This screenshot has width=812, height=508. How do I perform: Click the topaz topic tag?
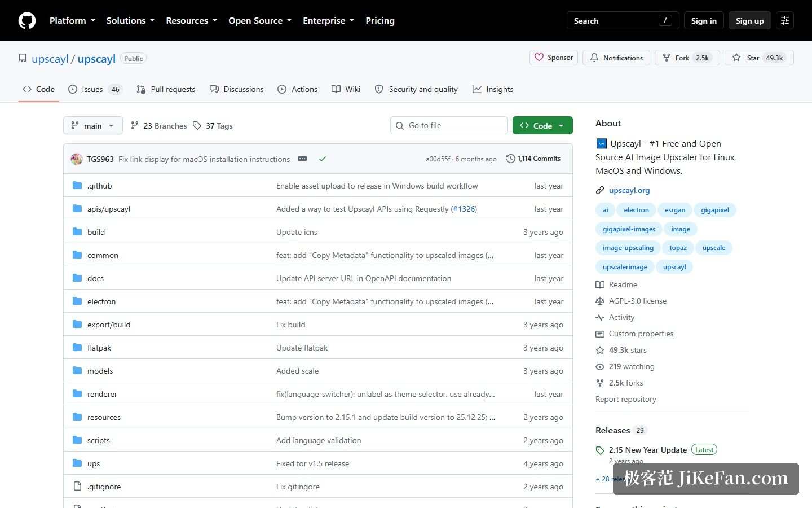click(678, 248)
